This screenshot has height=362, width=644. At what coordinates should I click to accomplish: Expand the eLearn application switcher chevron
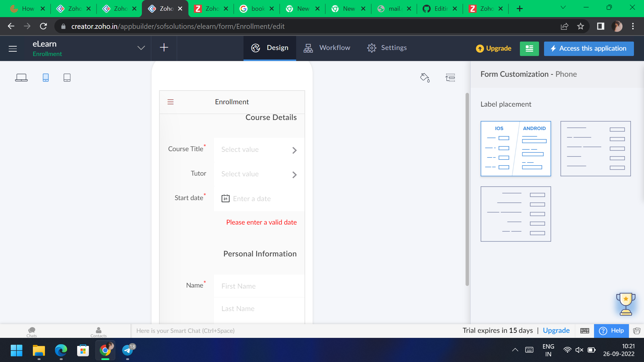[141, 48]
